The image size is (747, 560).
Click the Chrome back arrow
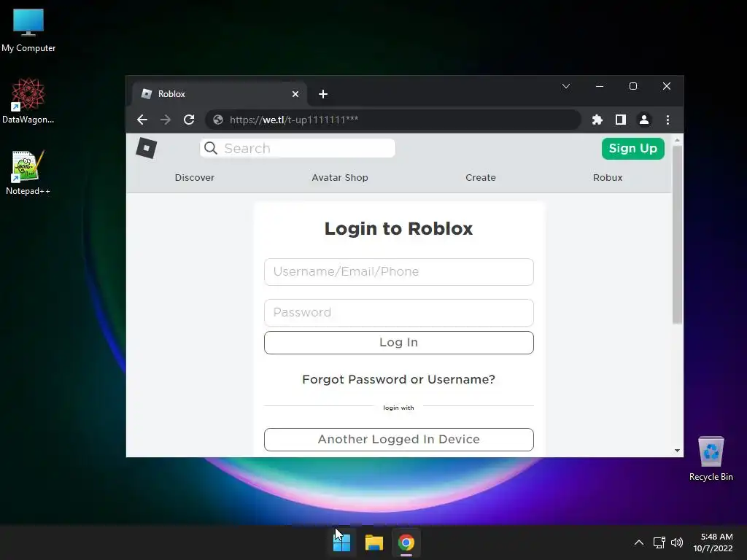(142, 120)
